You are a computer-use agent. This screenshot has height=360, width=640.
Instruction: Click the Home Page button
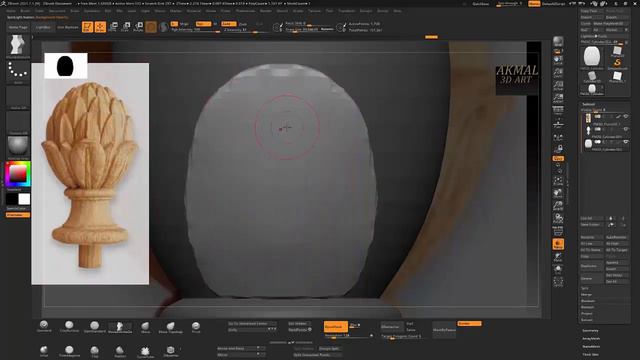pyautogui.click(x=18, y=27)
